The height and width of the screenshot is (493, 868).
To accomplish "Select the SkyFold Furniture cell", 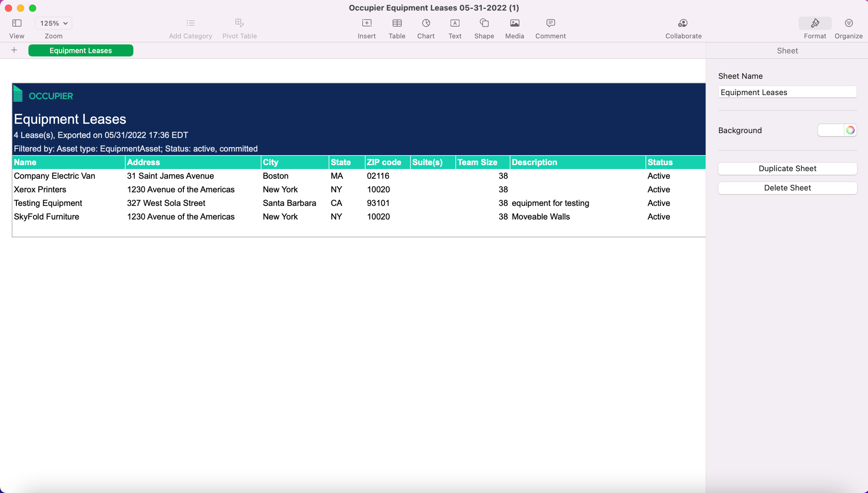I will (69, 217).
